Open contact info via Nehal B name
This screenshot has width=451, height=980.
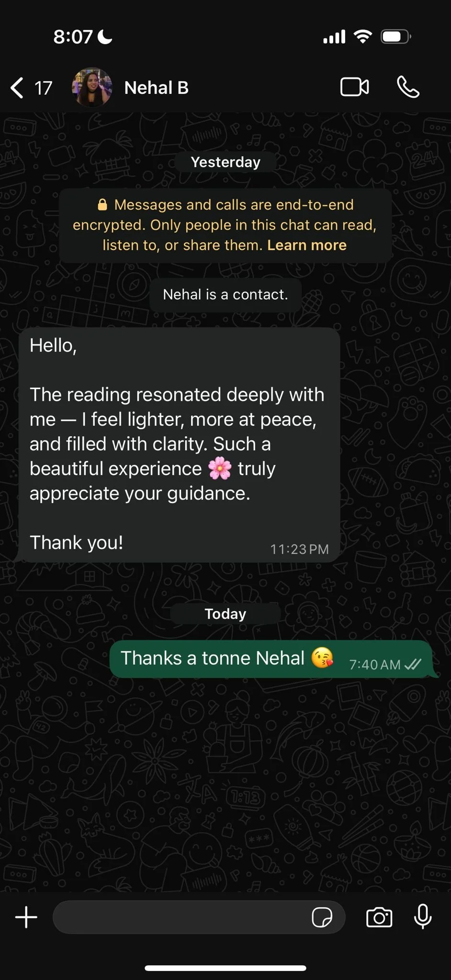157,88
